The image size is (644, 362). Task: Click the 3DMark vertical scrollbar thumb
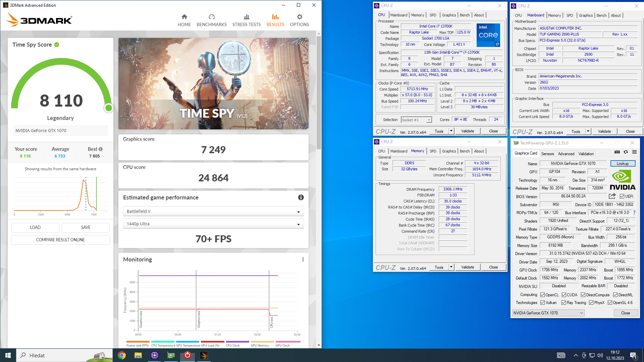coord(319,92)
